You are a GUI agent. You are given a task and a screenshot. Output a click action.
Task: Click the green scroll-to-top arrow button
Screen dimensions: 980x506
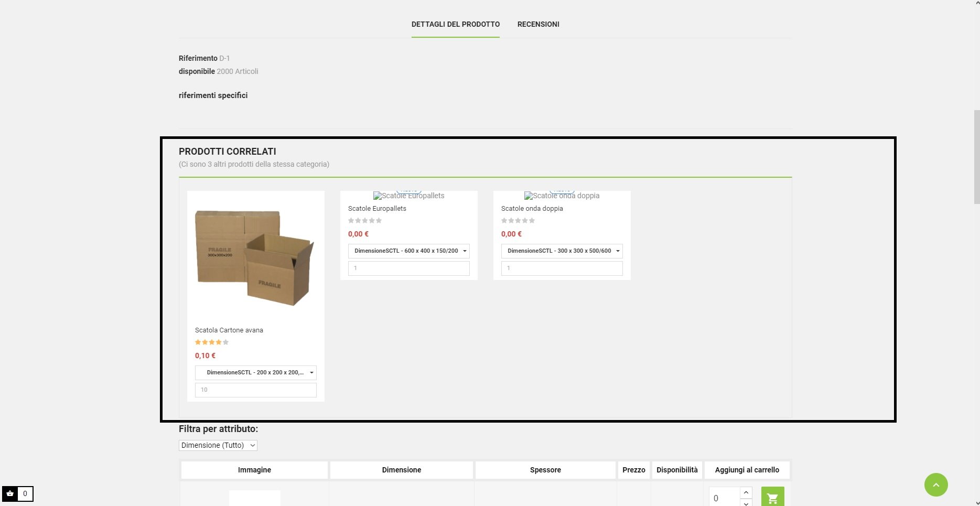click(936, 485)
